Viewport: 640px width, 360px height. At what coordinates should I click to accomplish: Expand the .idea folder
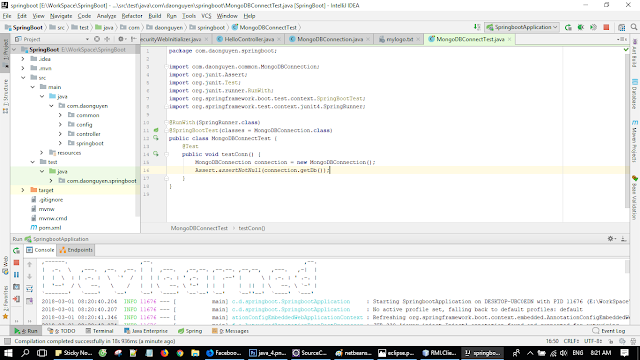(x=23, y=59)
